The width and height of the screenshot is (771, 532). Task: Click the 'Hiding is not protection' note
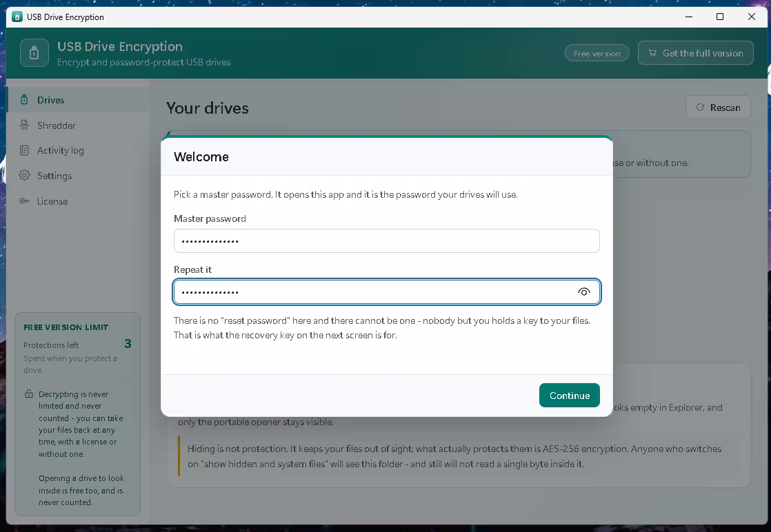[x=454, y=456]
